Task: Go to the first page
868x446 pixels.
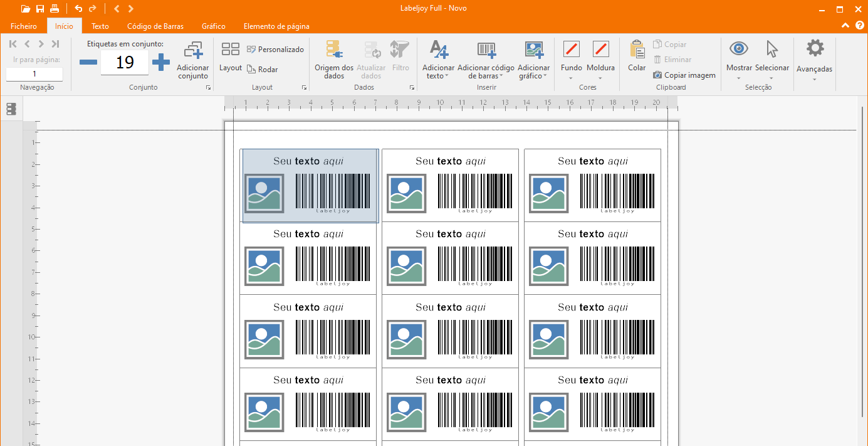Action: tap(13, 44)
